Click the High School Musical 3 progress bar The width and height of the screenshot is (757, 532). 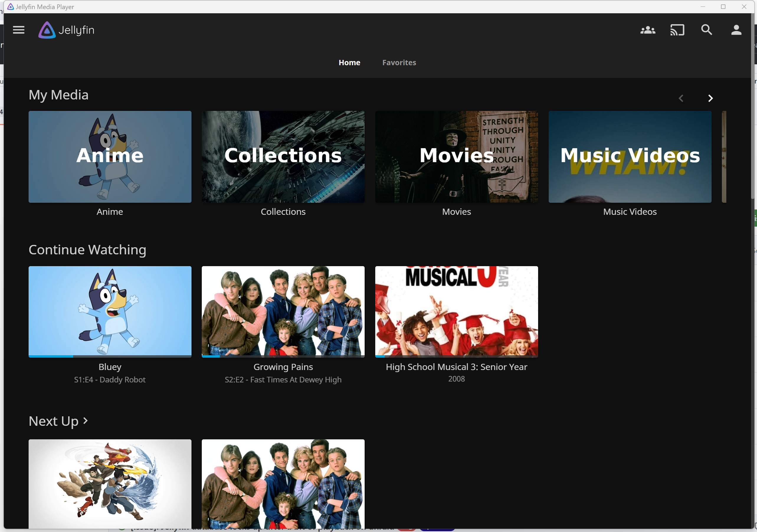coord(456,356)
